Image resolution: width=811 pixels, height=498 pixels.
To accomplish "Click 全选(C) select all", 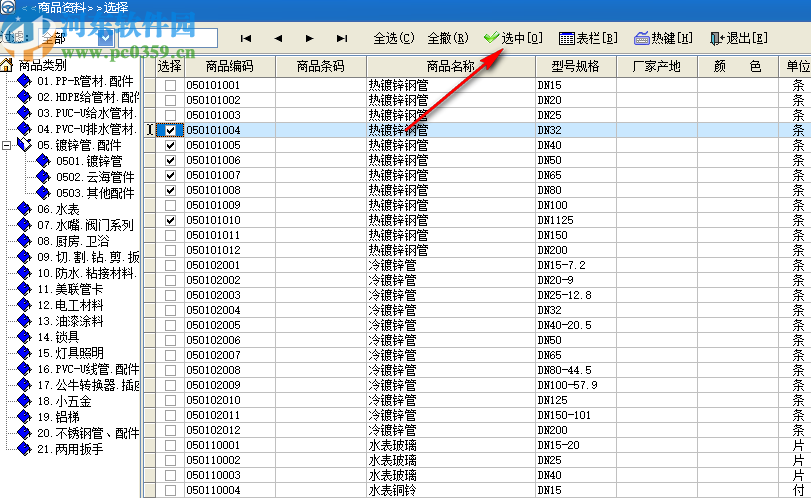I will [394, 38].
